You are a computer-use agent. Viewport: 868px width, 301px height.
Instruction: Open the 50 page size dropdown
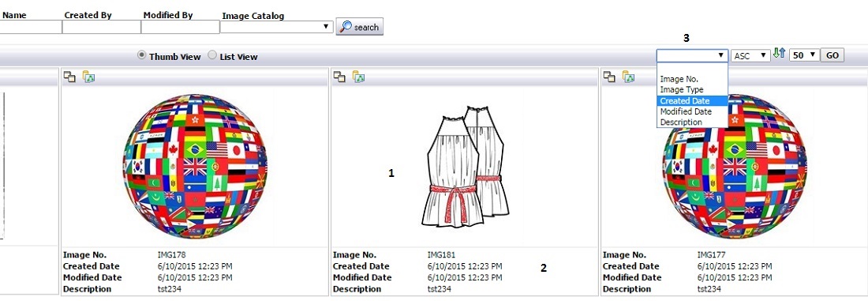pos(804,55)
